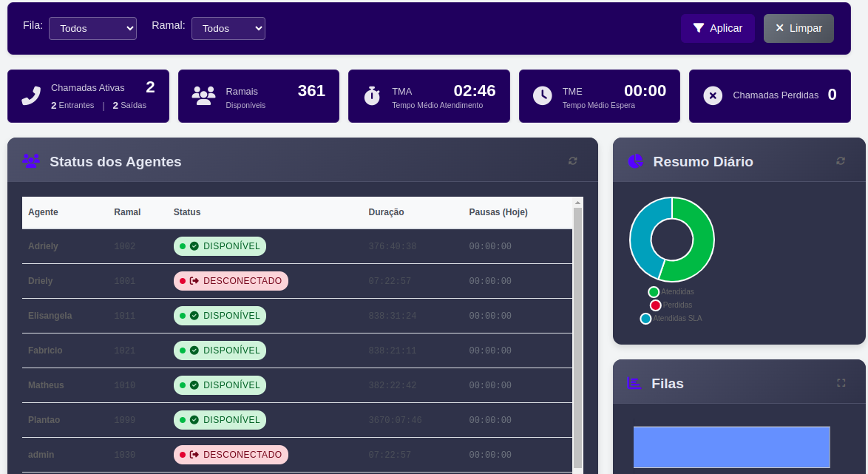Click ramal number 1099
Screen dimensions: 868x474
click(x=124, y=420)
